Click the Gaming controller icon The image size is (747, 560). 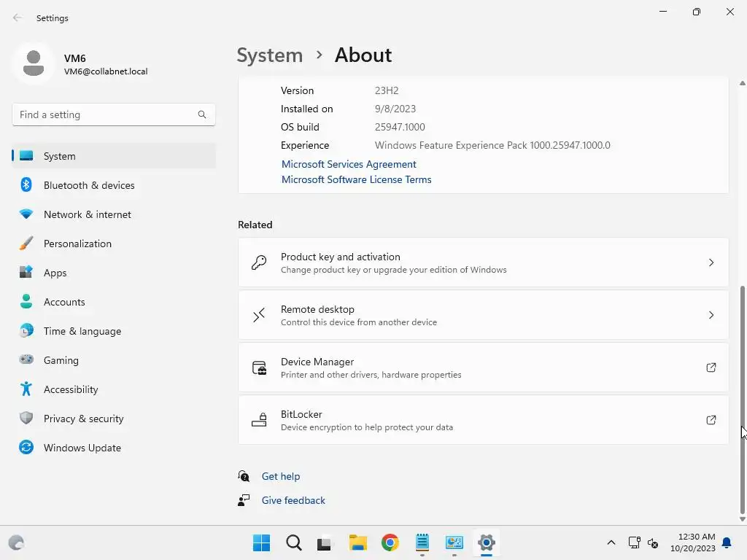[26, 359]
